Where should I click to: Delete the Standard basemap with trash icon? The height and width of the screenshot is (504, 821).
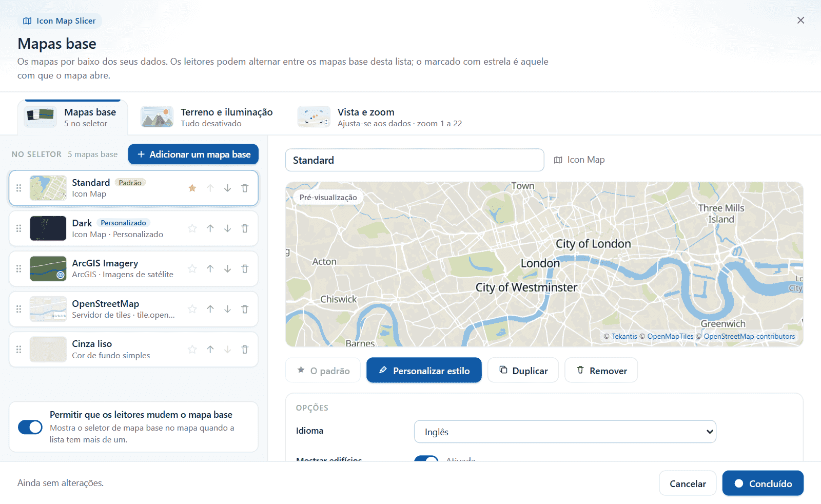(245, 188)
